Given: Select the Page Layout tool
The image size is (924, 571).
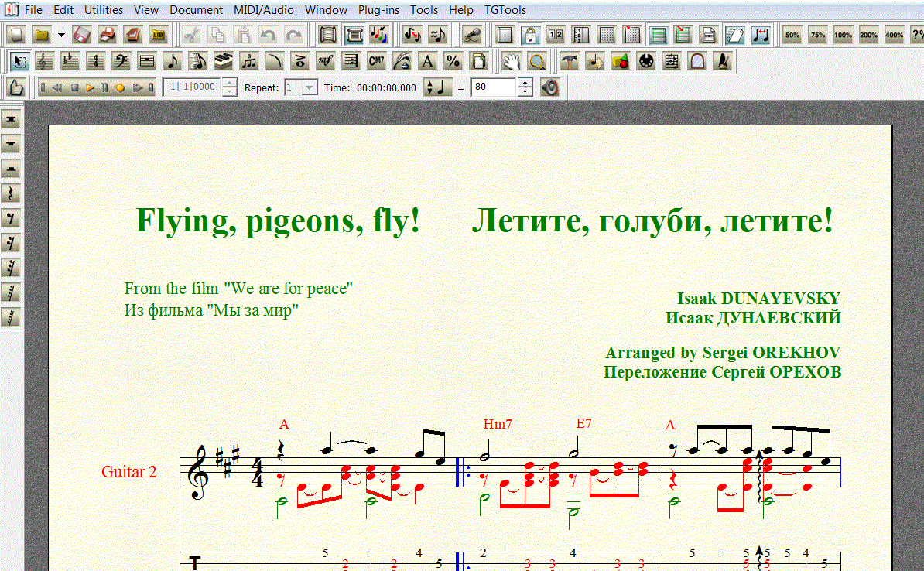Looking at the screenshot, I should (x=478, y=61).
